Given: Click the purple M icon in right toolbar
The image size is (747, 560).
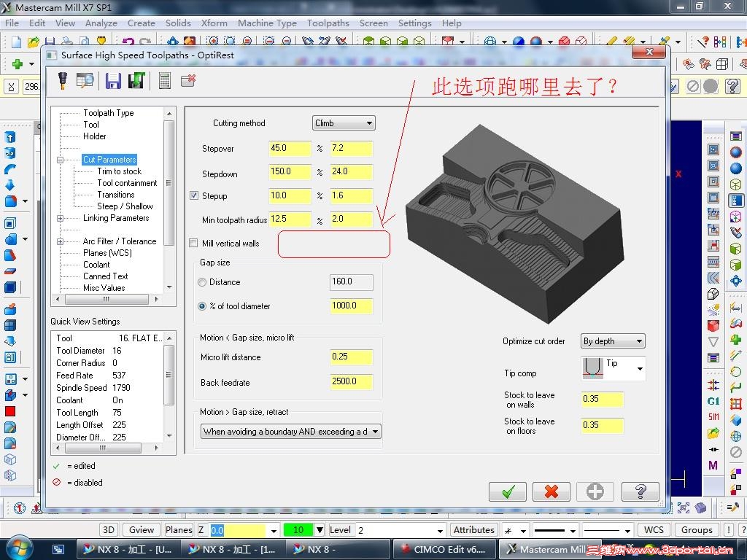Looking at the screenshot, I should coord(713,465).
